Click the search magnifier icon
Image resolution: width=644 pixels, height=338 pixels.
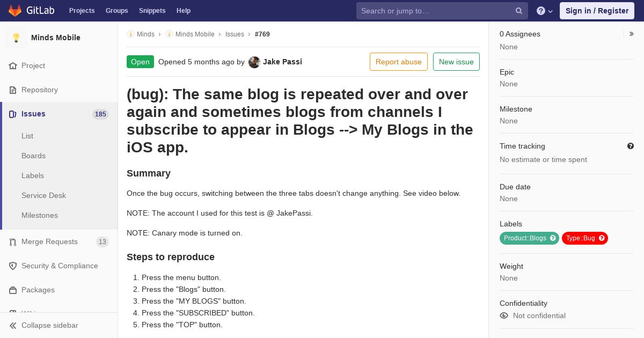[x=519, y=11]
